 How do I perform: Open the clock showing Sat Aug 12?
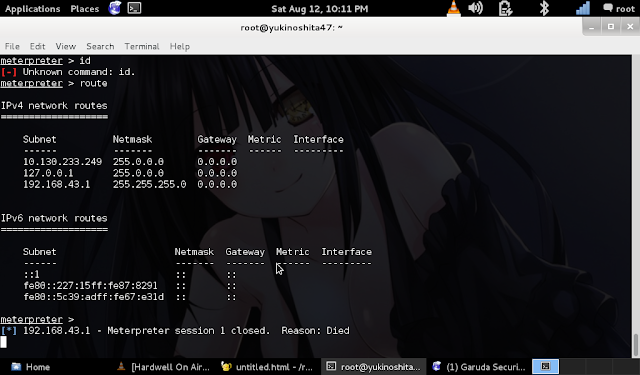click(320, 9)
